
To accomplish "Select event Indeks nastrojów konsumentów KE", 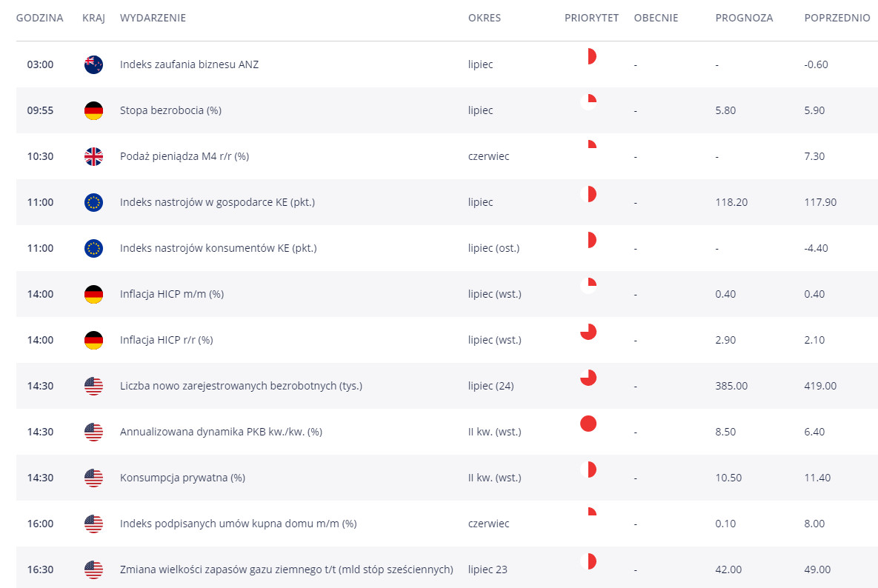I will pos(219,248).
